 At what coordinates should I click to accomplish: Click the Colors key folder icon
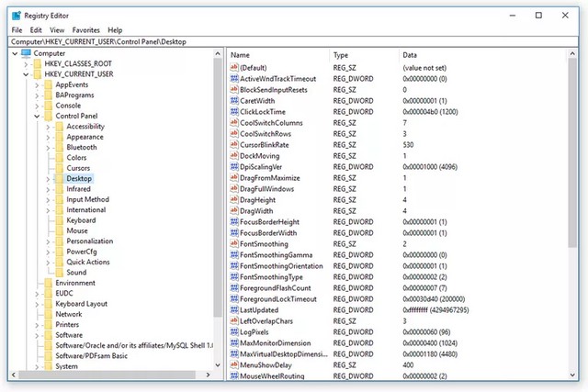click(x=59, y=158)
